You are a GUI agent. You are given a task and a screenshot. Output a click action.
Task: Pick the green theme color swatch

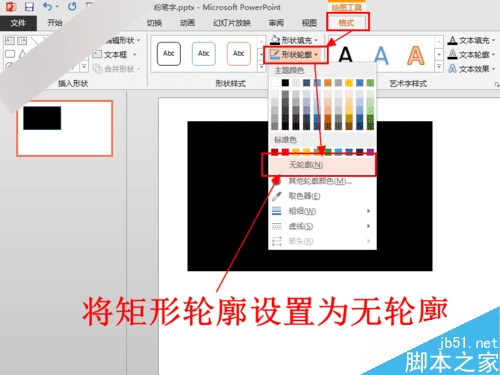tap(370, 83)
